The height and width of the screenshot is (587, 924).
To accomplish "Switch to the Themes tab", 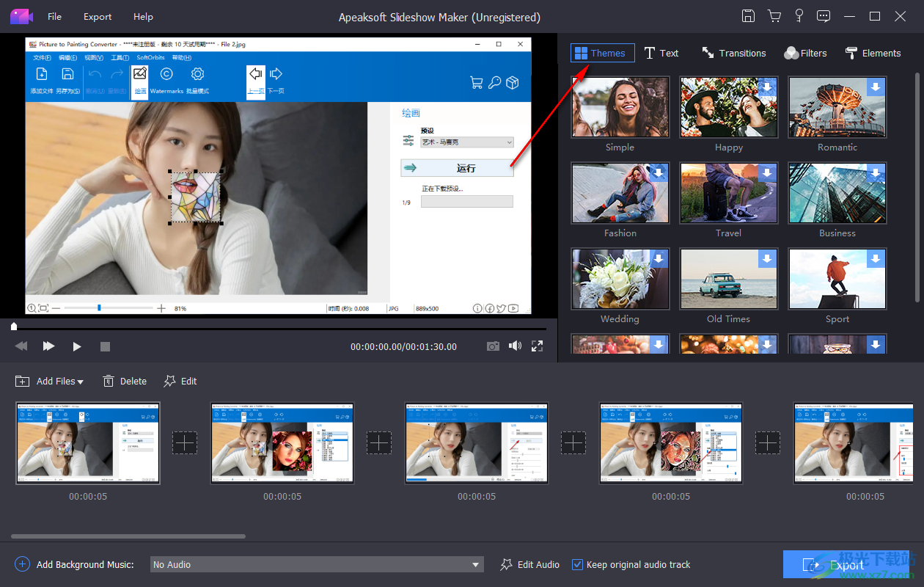I will [602, 53].
